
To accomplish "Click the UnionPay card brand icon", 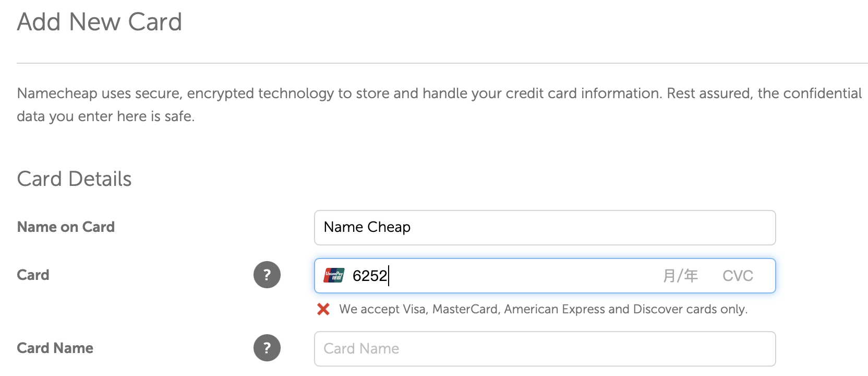I will [x=334, y=275].
